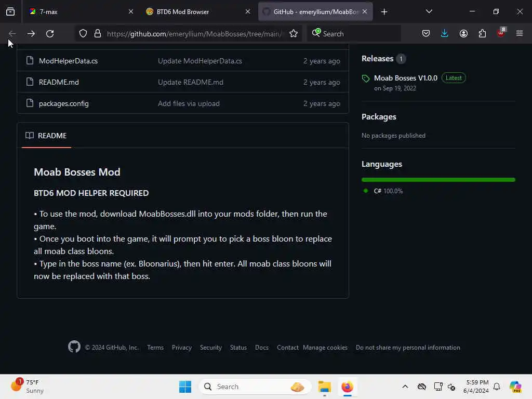The image size is (532, 399).
Task: Open README.md file
Action: click(59, 82)
